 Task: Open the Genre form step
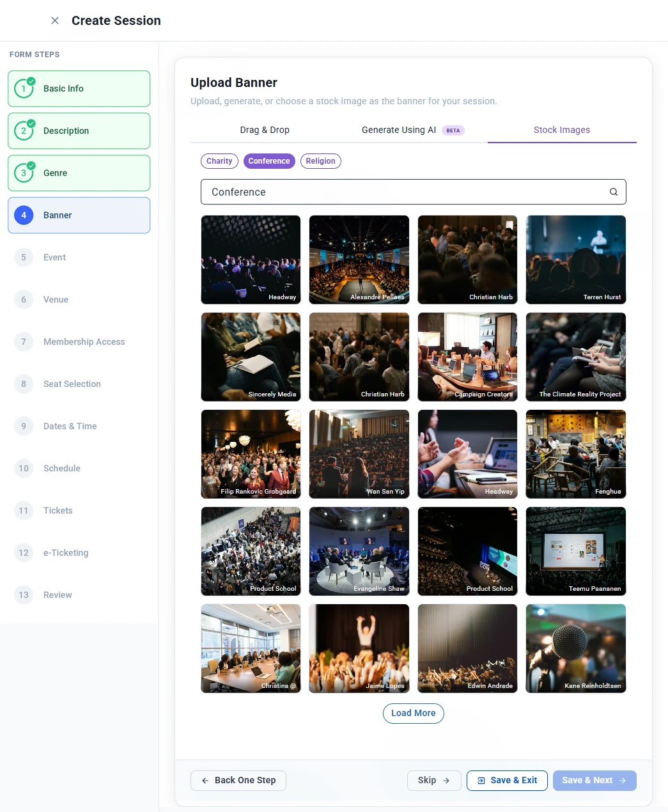[x=79, y=173]
